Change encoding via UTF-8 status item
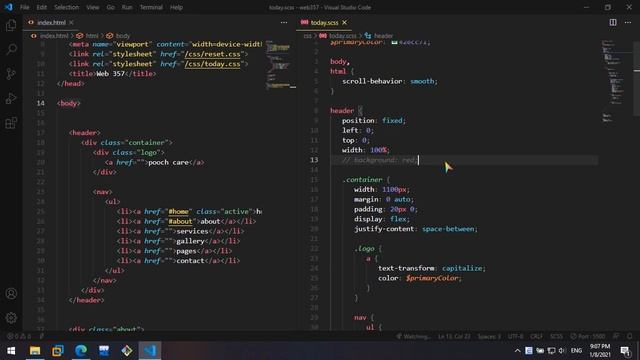 515,336
